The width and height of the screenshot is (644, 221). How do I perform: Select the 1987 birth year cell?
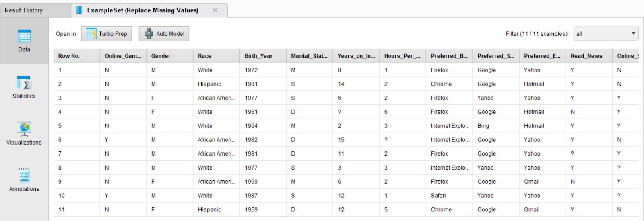click(251, 196)
